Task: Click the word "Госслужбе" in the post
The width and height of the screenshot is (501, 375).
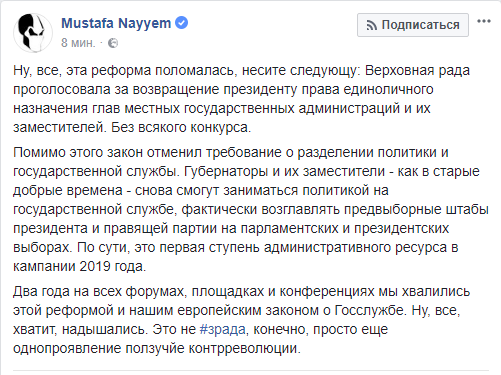Action: (369, 310)
